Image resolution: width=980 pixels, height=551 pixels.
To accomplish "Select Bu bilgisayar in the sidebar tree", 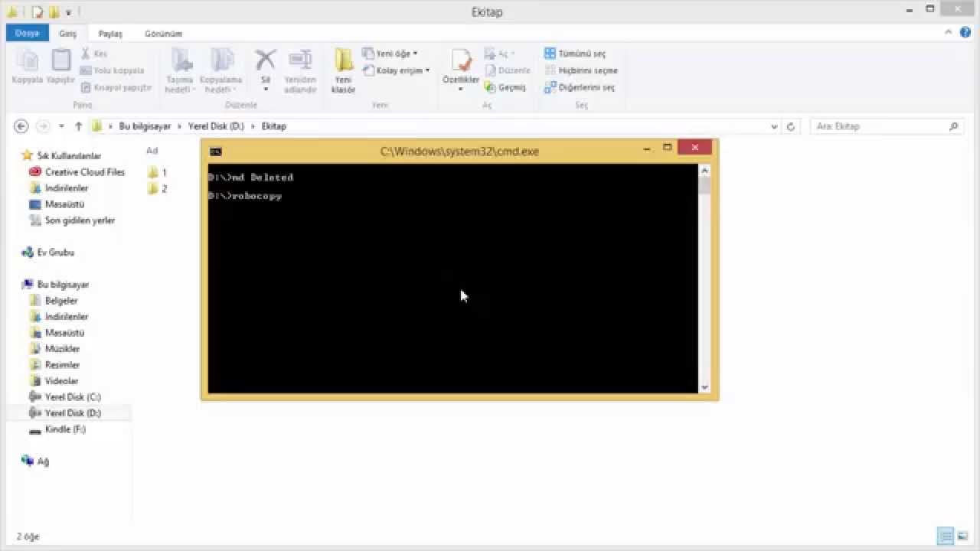I will [55, 285].
